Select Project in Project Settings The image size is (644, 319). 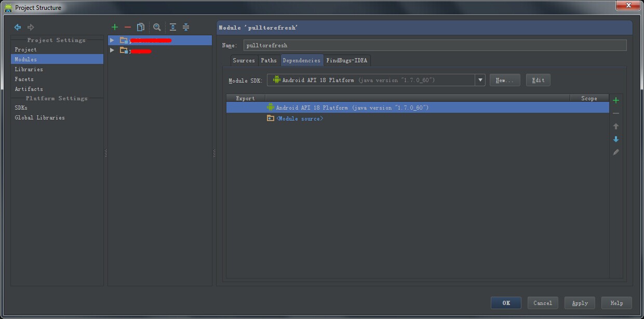click(x=25, y=49)
